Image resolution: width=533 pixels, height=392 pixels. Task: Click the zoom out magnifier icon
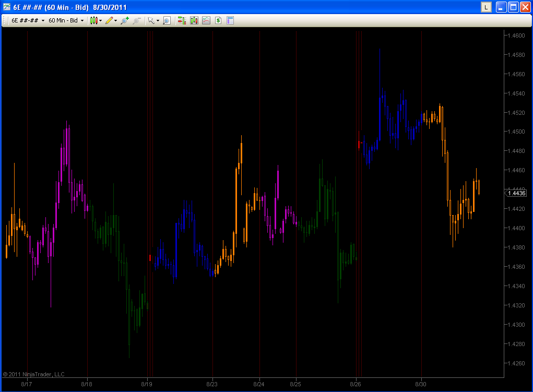pyautogui.click(x=137, y=20)
